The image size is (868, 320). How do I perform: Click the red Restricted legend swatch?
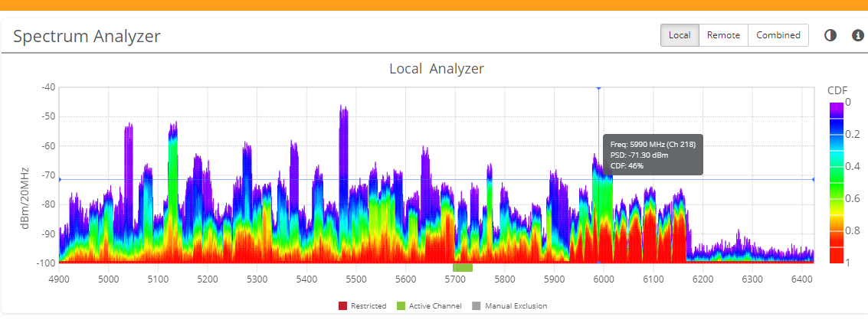342,306
